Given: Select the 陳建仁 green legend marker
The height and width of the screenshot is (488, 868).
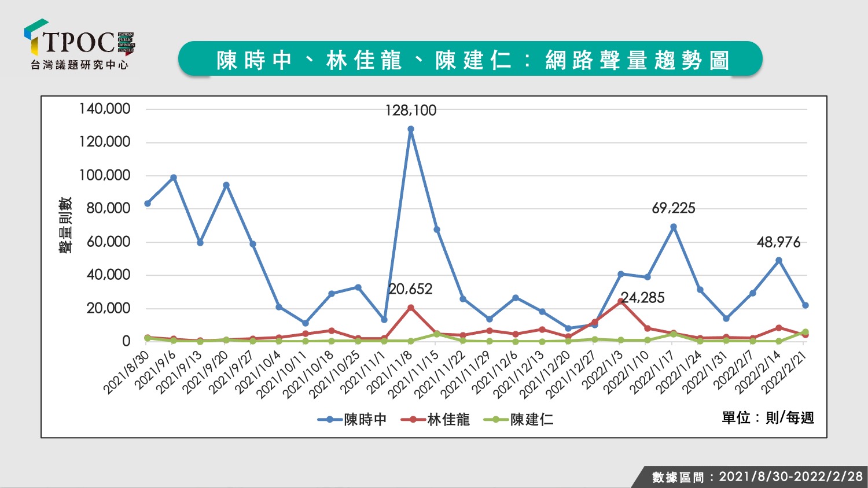Looking at the screenshot, I should pyautogui.click(x=496, y=420).
